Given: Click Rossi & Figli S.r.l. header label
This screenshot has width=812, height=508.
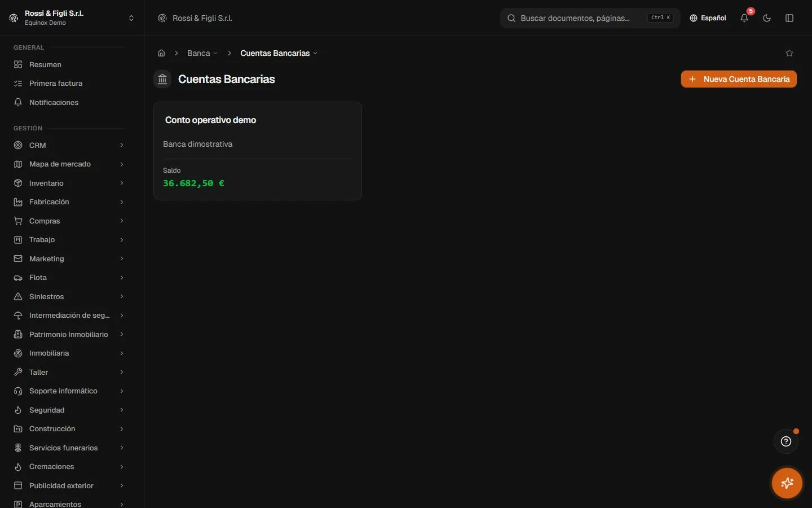Looking at the screenshot, I should point(202,18).
